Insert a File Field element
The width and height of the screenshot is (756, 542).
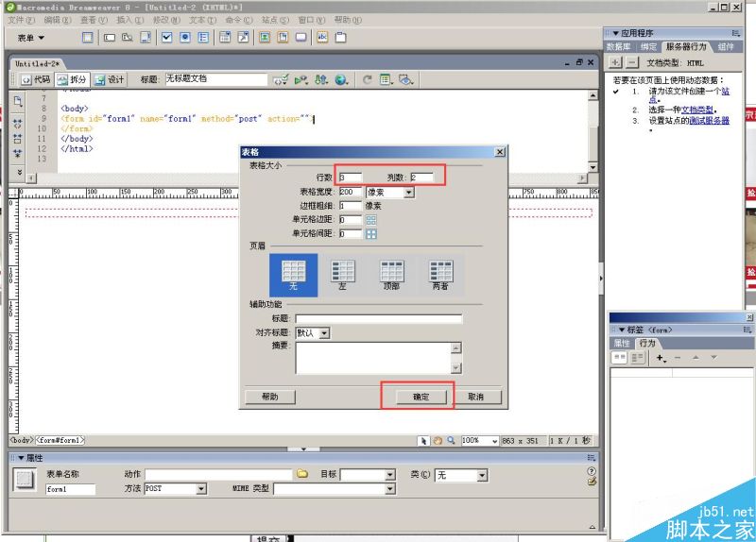tap(283, 38)
